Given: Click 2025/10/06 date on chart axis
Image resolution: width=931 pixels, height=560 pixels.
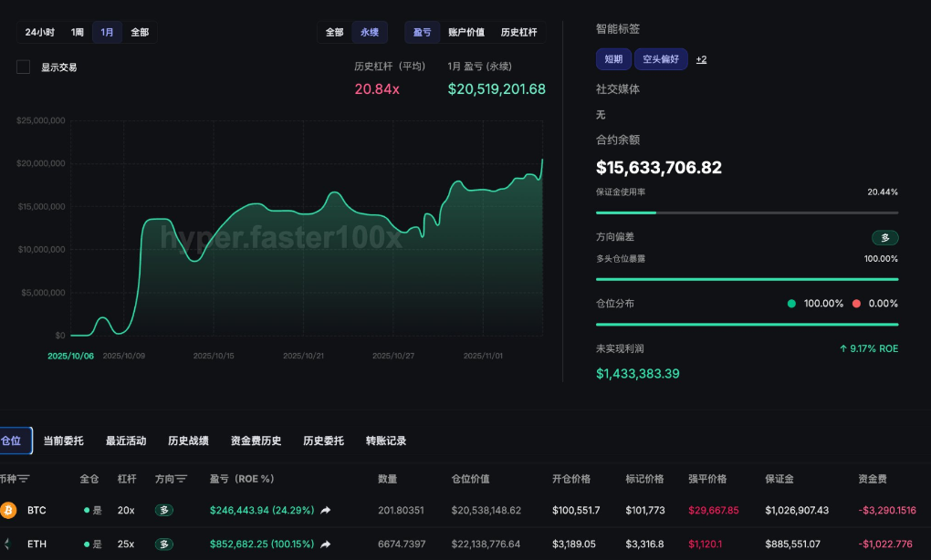Looking at the screenshot, I should pos(70,356).
